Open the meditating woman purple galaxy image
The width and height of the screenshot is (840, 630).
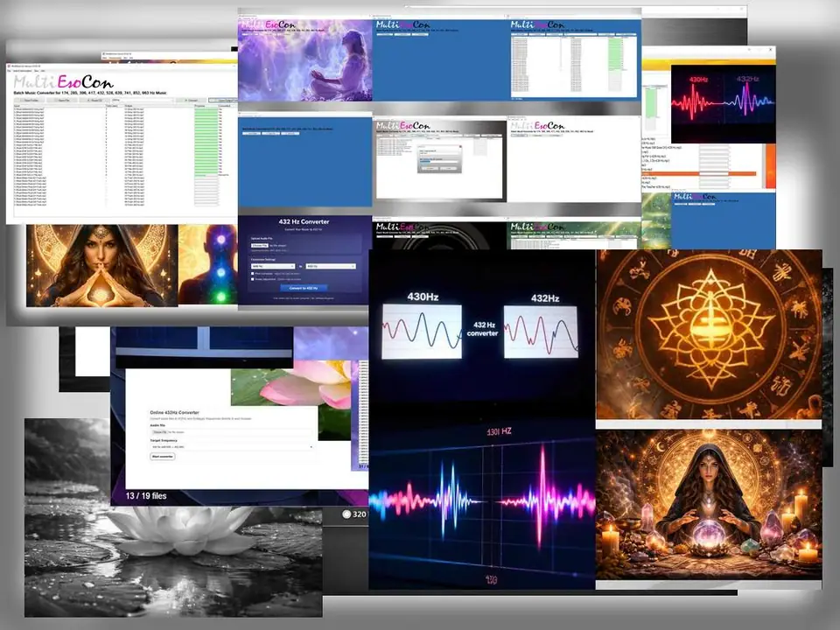(x=305, y=61)
